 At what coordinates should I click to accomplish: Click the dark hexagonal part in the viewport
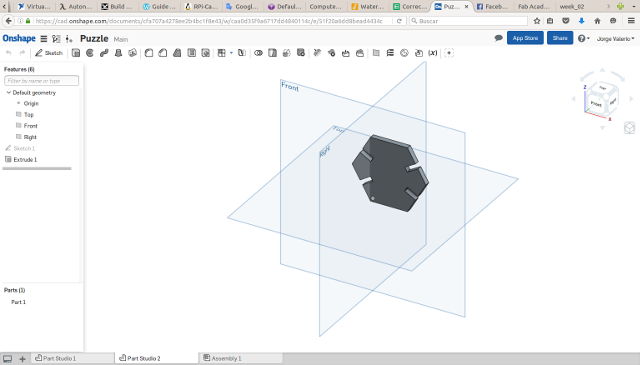point(390,174)
